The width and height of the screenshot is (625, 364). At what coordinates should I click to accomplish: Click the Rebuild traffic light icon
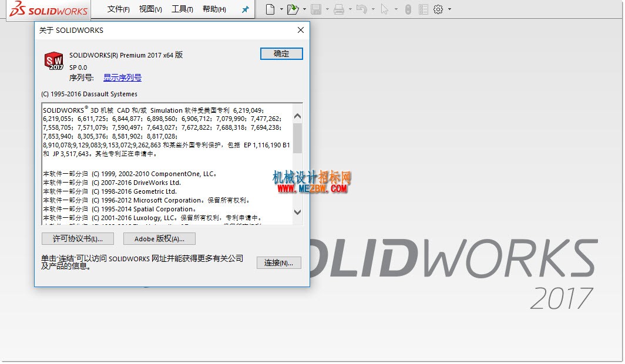408,9
